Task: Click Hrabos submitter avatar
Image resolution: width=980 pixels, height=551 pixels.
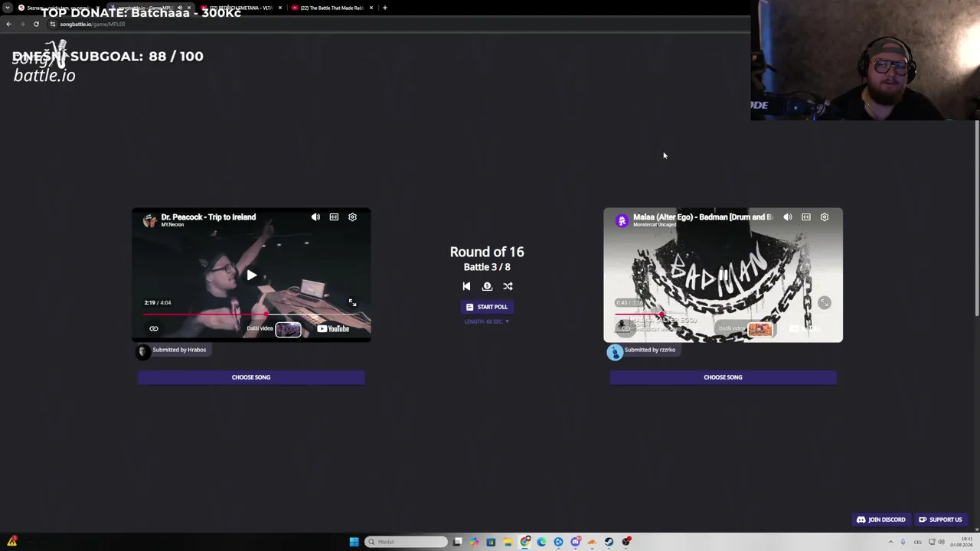Action: pyautogui.click(x=142, y=351)
